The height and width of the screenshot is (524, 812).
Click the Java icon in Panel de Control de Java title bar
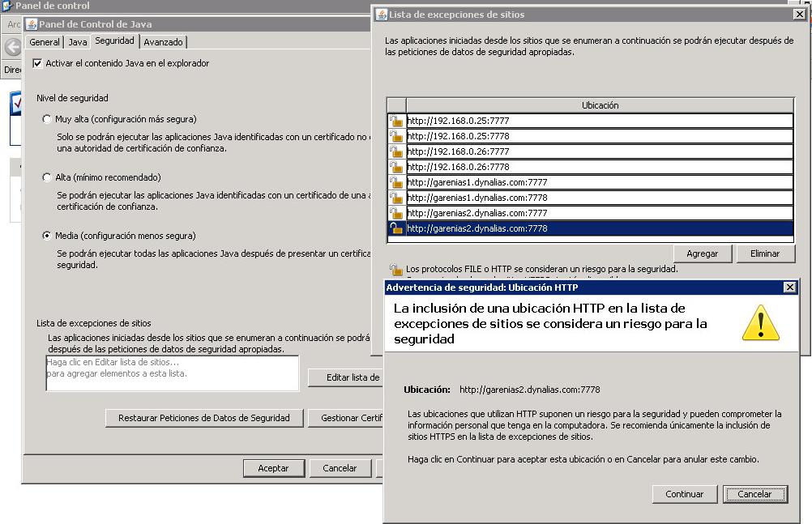tap(32, 24)
